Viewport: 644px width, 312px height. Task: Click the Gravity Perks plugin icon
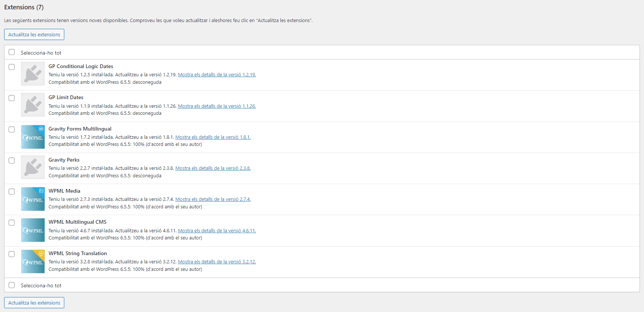click(33, 167)
